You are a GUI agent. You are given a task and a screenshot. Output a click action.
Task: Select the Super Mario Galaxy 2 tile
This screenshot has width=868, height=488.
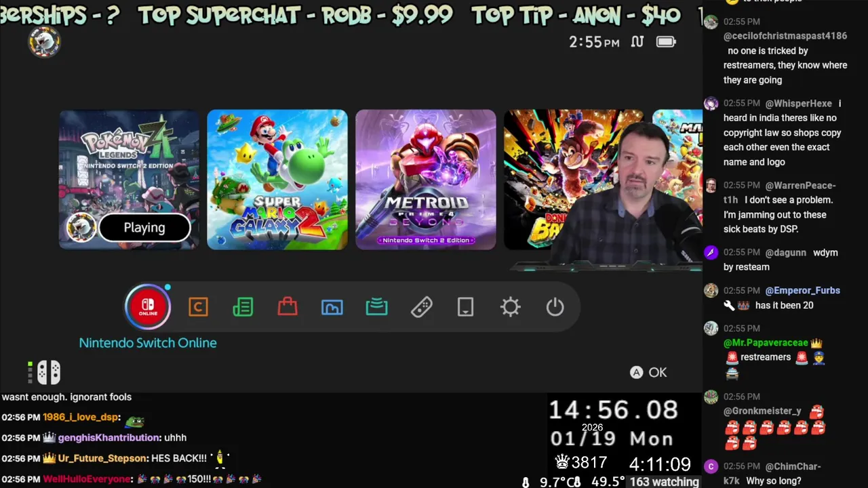coord(277,180)
